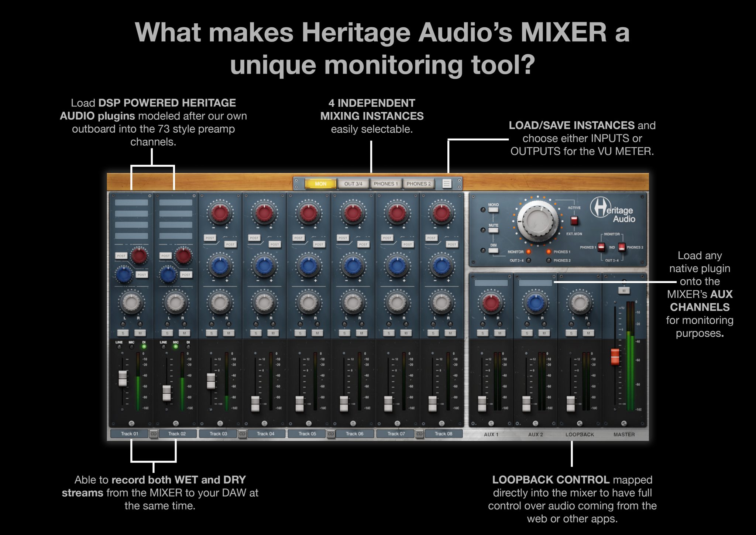Viewport: 756px width, 535px height.
Task: Click the blue knob on Track 07
Action: (x=397, y=266)
